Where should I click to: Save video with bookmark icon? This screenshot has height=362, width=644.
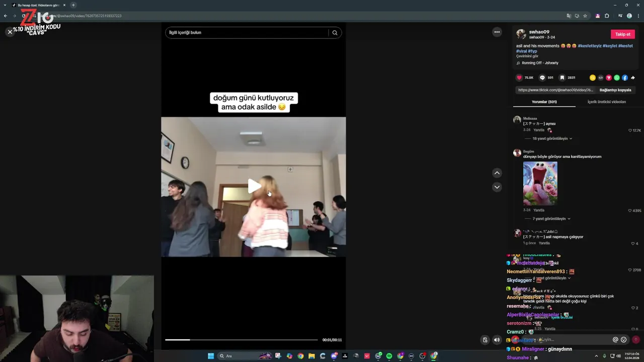[x=562, y=78]
